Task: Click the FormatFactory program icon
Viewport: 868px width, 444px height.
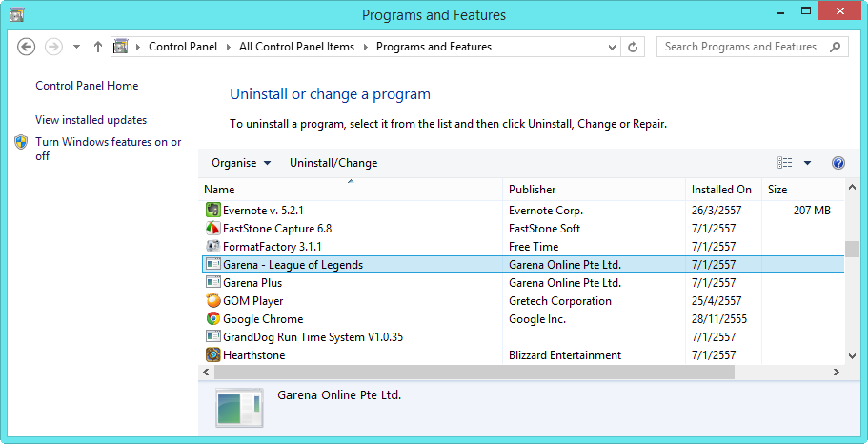Action: [x=213, y=247]
